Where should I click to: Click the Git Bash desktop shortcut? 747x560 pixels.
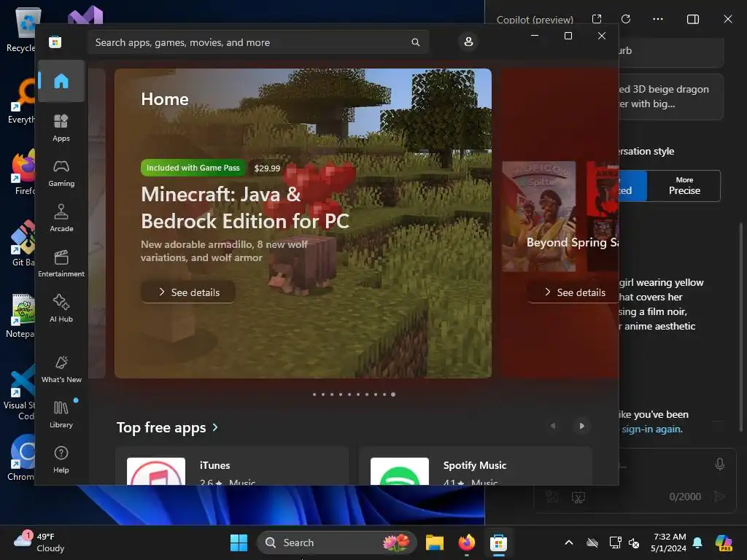(23, 243)
